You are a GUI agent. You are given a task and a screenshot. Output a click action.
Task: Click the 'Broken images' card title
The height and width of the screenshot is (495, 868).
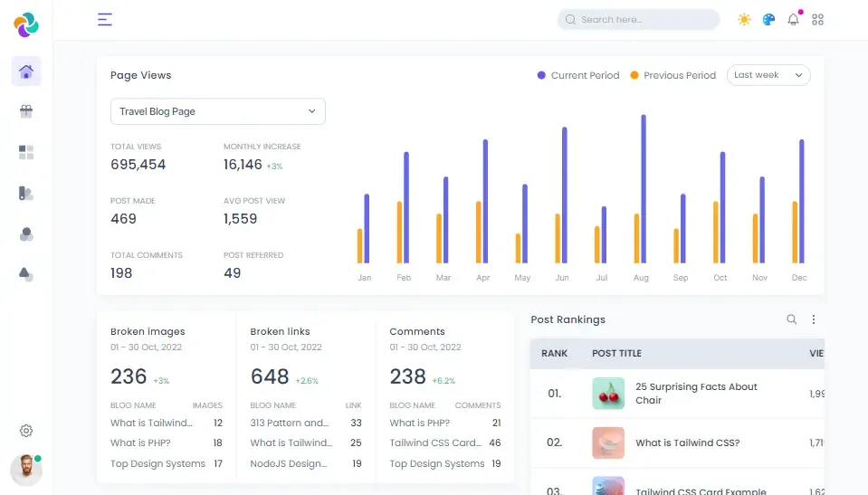148,331
